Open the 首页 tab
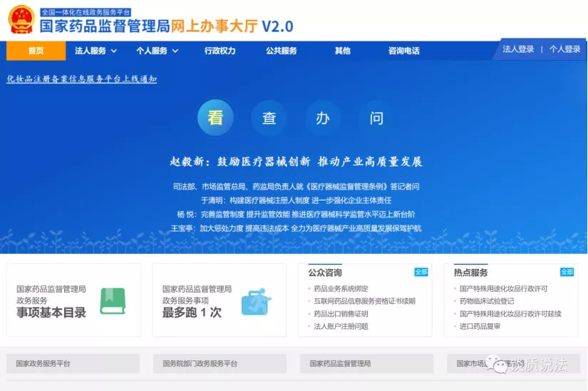This screenshot has width=588, height=391. point(36,51)
